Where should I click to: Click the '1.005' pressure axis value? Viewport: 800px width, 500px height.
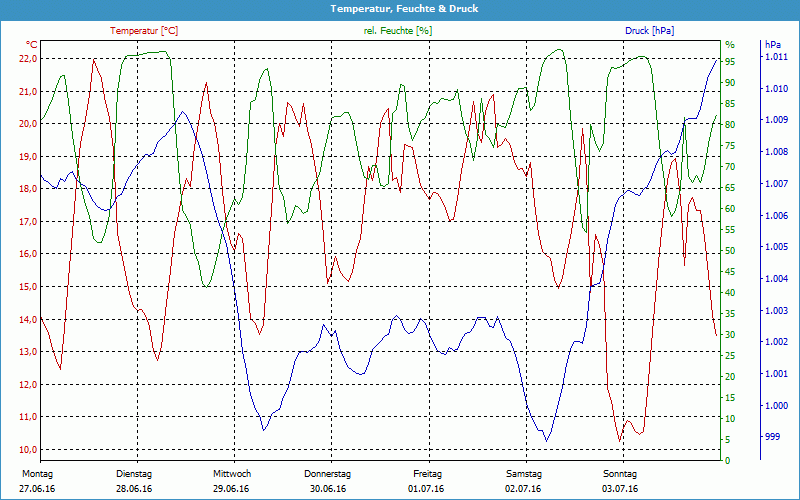click(776, 247)
